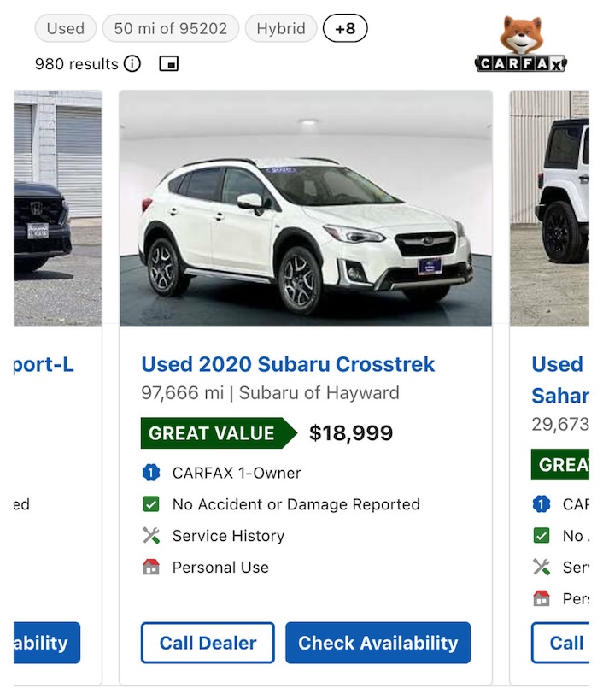The width and height of the screenshot is (603, 700).
Task: Toggle the Used filter pill
Action: 65,28
